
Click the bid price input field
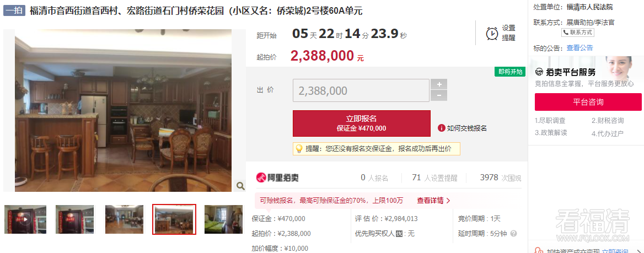(361, 90)
